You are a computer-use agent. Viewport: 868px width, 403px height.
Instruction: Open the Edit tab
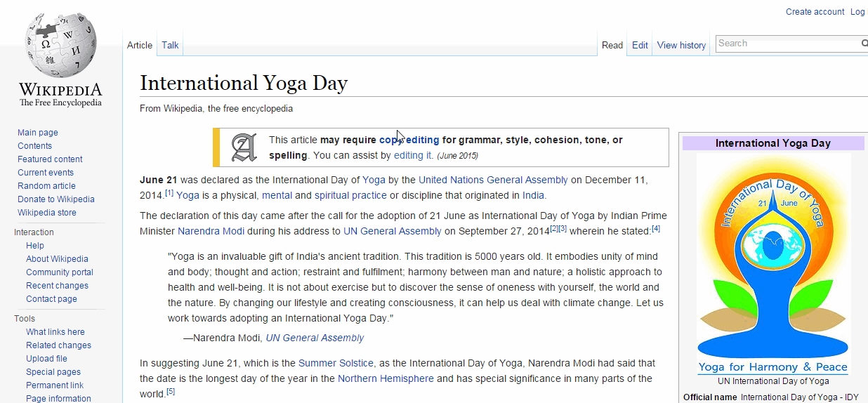tap(640, 45)
